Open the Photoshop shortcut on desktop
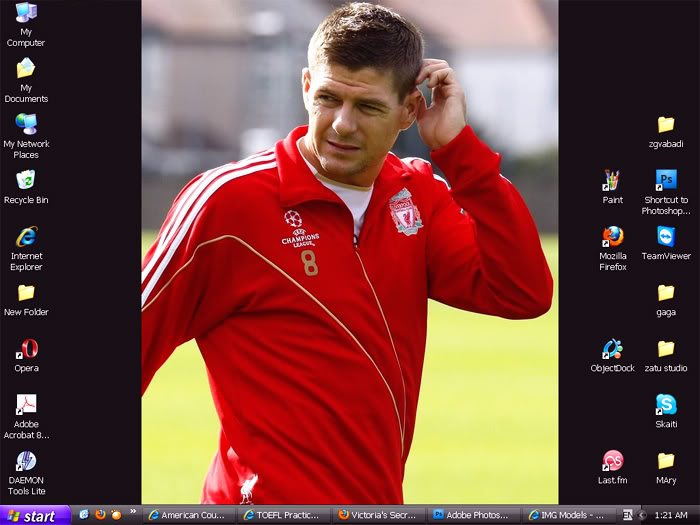 tap(666, 181)
